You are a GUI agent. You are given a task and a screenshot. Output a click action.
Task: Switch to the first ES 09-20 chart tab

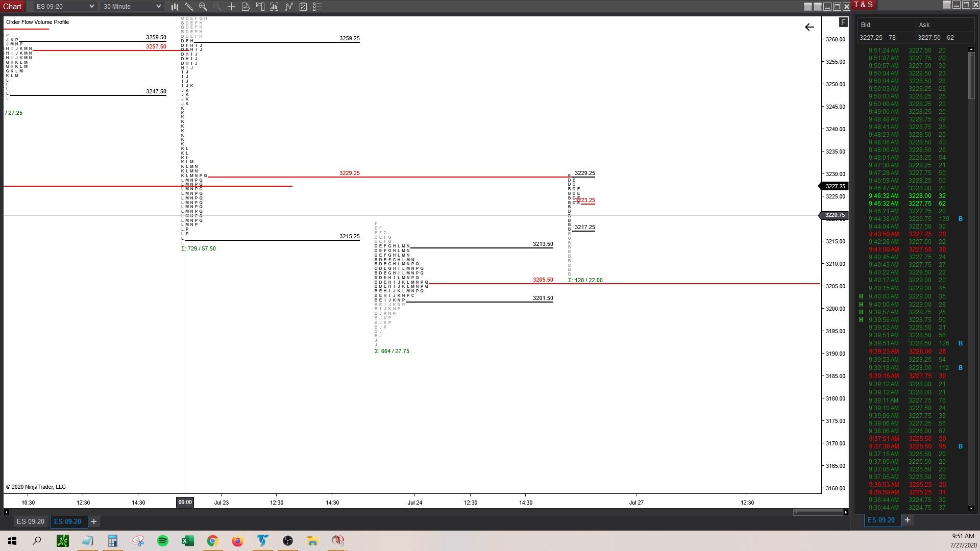(x=30, y=521)
